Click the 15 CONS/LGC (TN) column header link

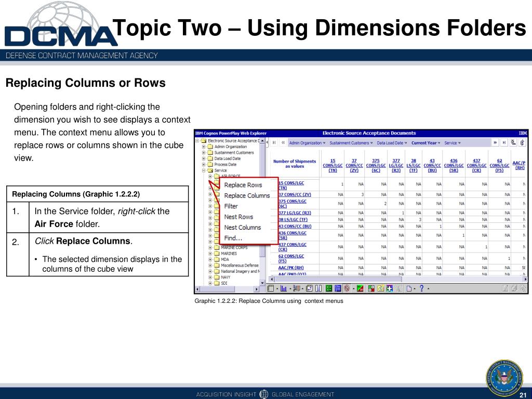(x=332, y=166)
